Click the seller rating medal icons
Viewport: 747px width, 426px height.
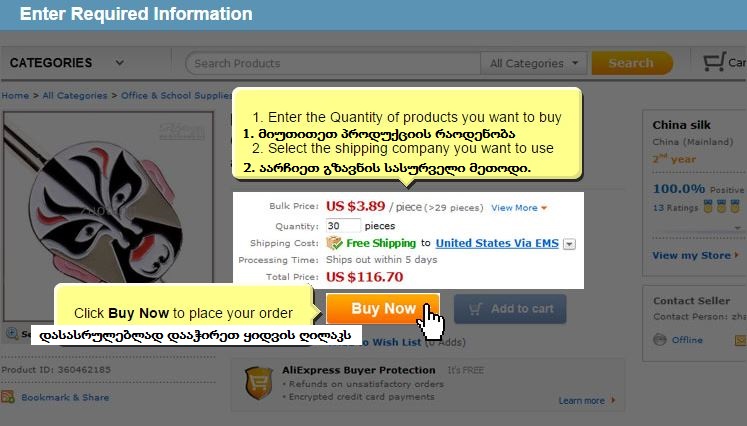pos(721,207)
